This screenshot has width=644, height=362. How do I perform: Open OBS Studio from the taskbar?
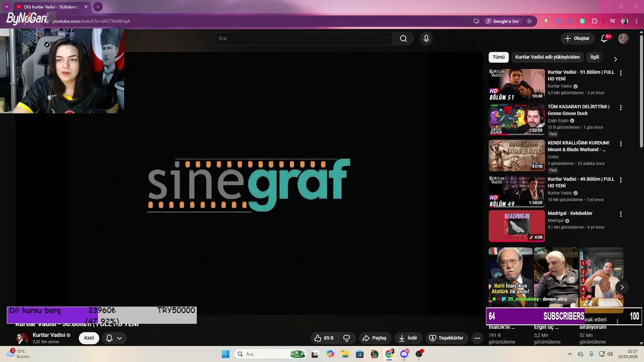(419, 354)
